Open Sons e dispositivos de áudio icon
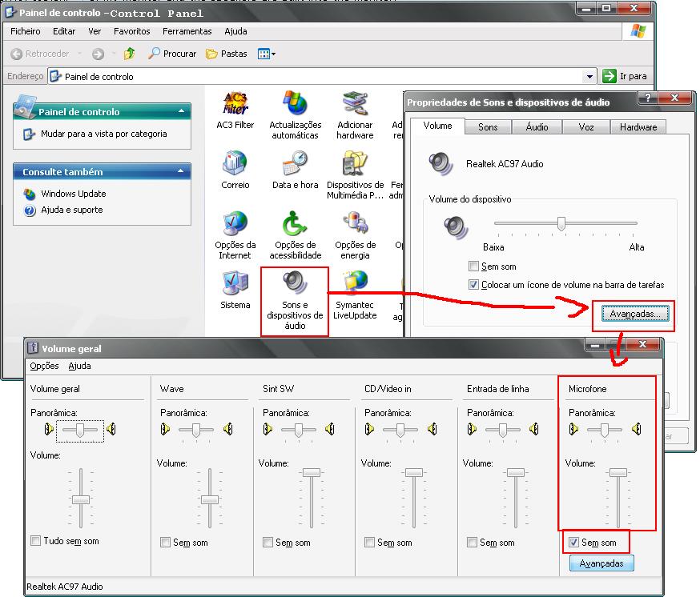This screenshot has height=597, width=700. click(295, 283)
